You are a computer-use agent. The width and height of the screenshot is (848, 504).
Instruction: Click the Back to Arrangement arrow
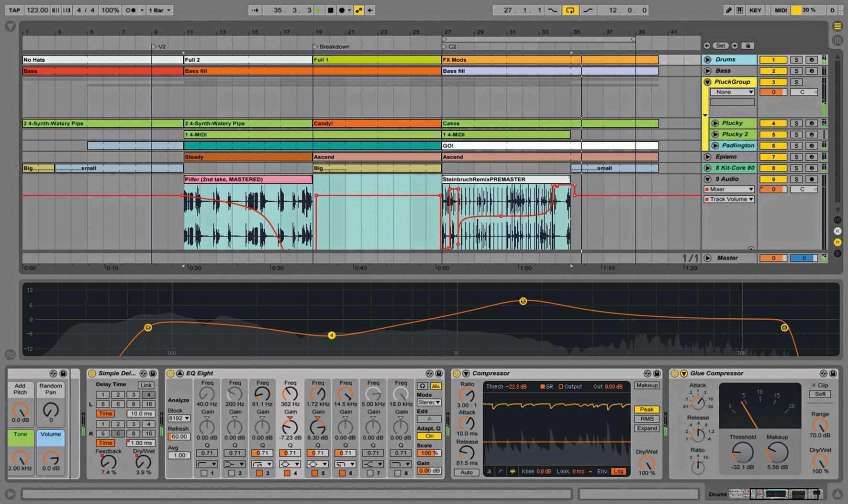pyautogui.click(x=370, y=10)
